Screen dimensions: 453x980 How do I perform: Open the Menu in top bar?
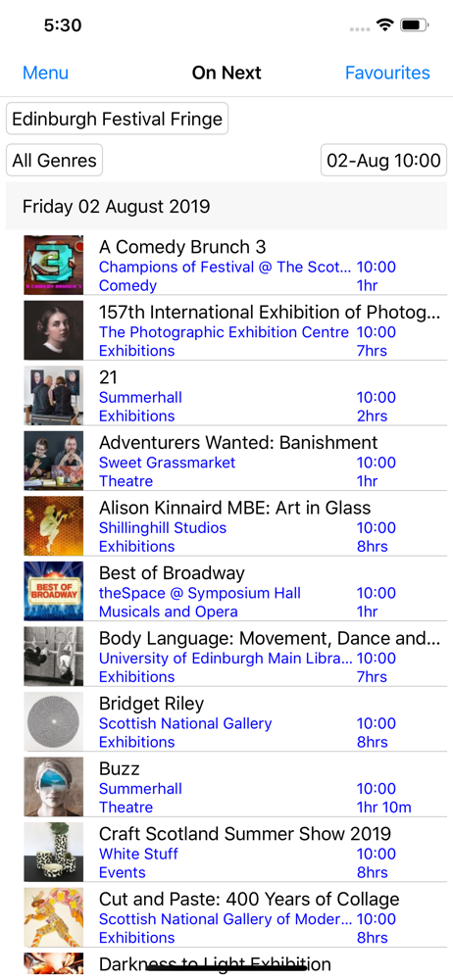[x=45, y=73]
